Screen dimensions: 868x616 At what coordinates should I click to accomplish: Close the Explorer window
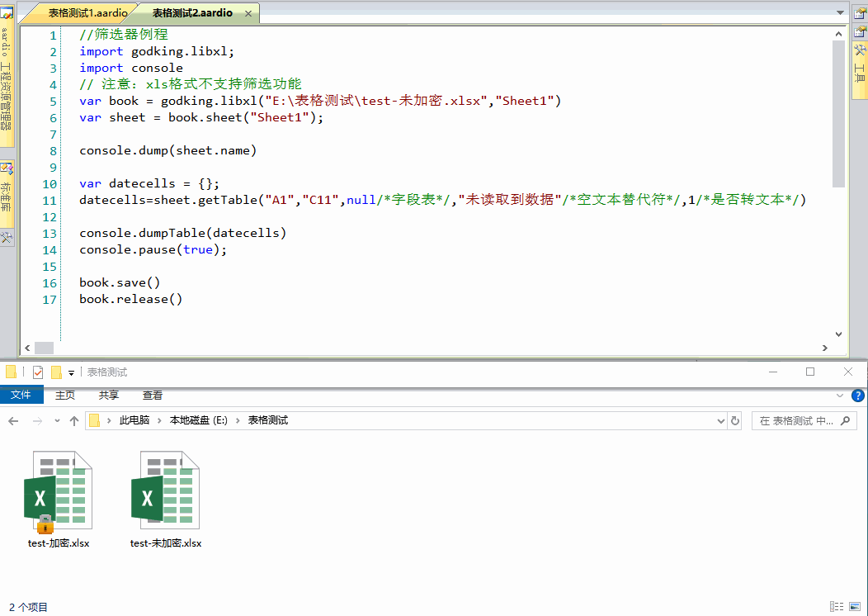click(847, 372)
